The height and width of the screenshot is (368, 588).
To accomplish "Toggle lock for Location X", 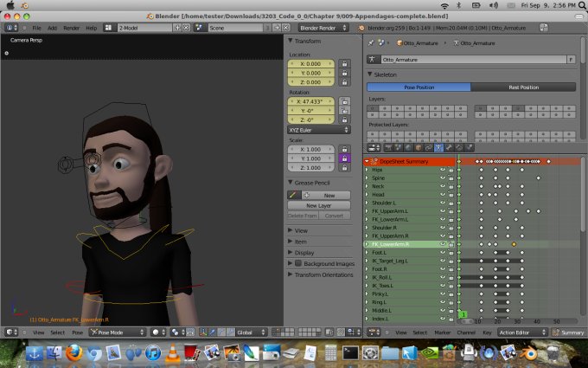I will coord(344,64).
